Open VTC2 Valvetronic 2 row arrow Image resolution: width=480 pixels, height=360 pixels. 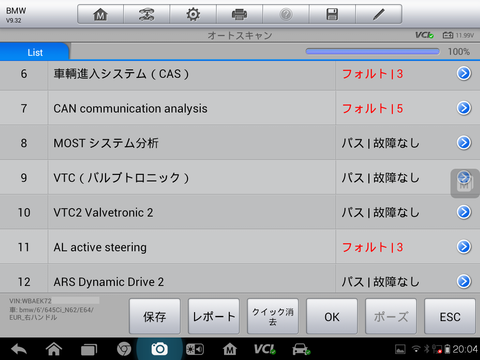[x=464, y=212]
